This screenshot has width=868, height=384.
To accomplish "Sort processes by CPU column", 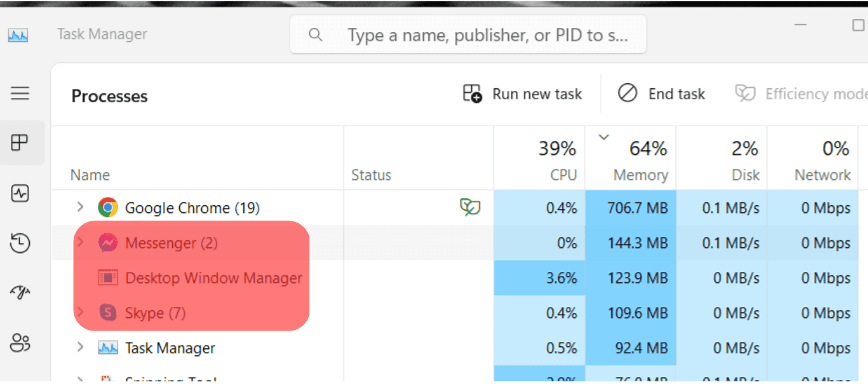I will [539, 158].
